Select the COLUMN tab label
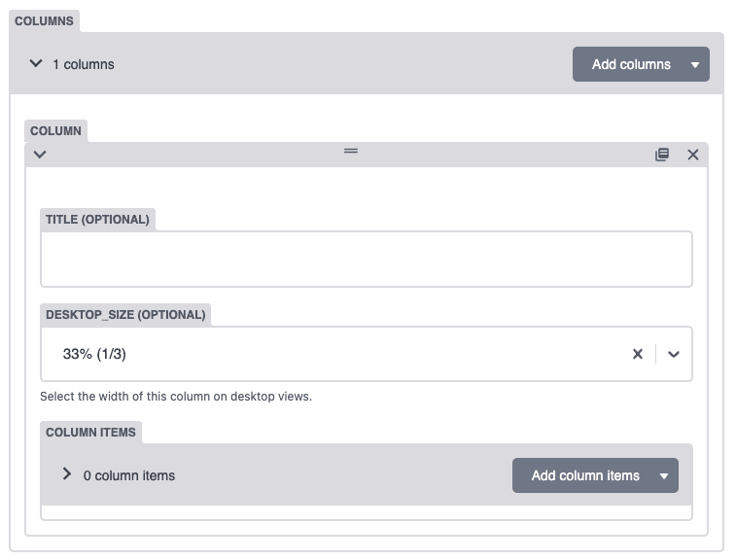The height and width of the screenshot is (560, 736). pyautogui.click(x=55, y=131)
